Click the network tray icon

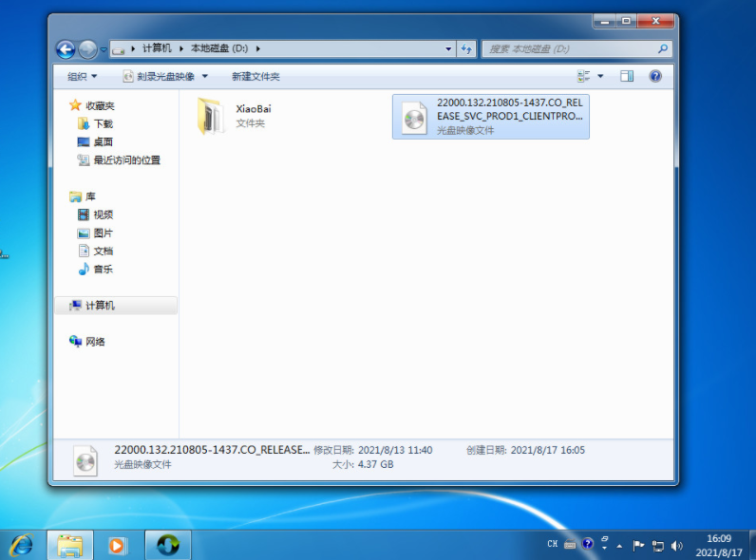coord(657,546)
